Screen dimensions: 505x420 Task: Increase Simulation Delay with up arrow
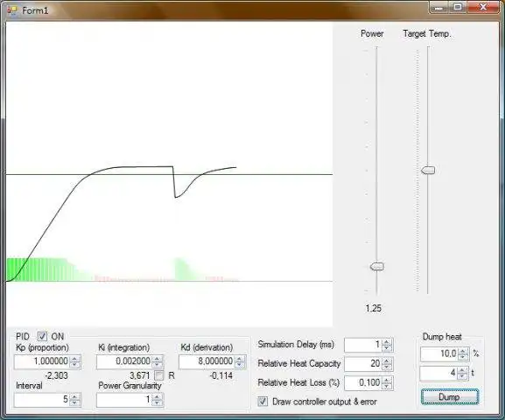tap(387, 342)
